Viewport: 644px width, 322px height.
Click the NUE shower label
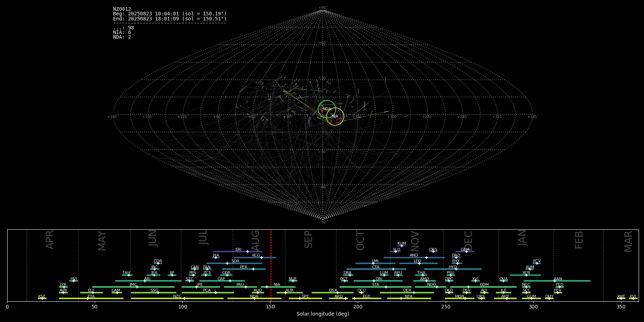click(x=293, y=279)
